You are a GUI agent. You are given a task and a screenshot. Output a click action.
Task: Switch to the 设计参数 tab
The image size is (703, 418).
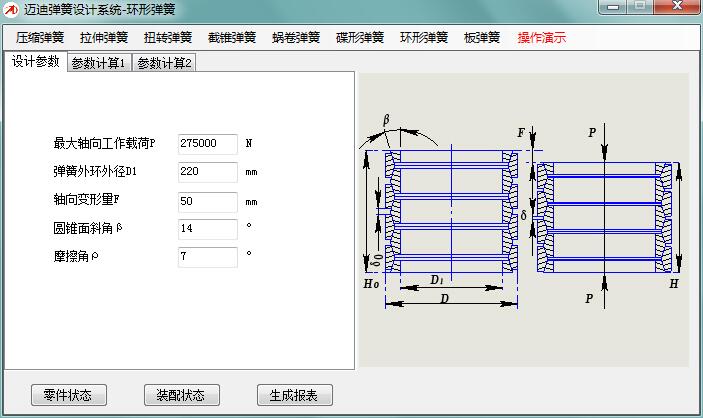point(35,61)
